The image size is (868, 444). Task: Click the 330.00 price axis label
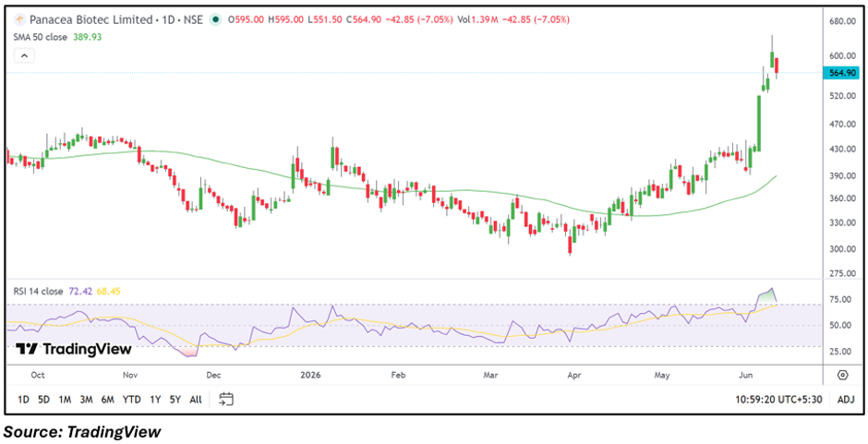tap(843, 222)
